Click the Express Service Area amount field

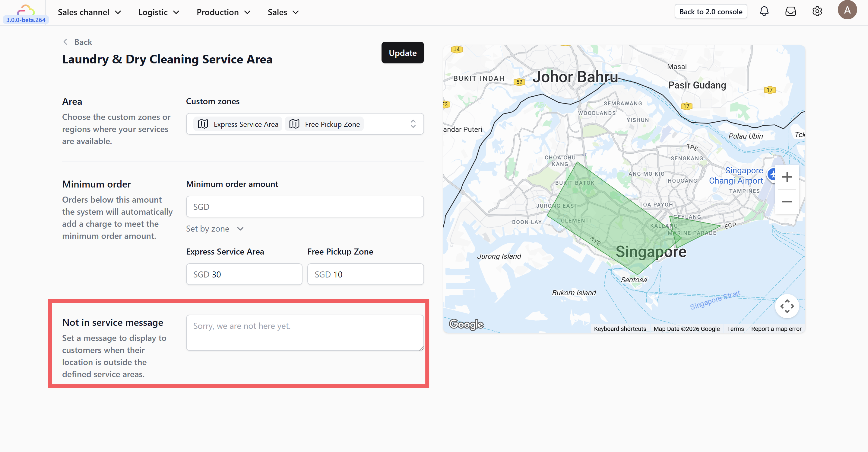coord(244,274)
